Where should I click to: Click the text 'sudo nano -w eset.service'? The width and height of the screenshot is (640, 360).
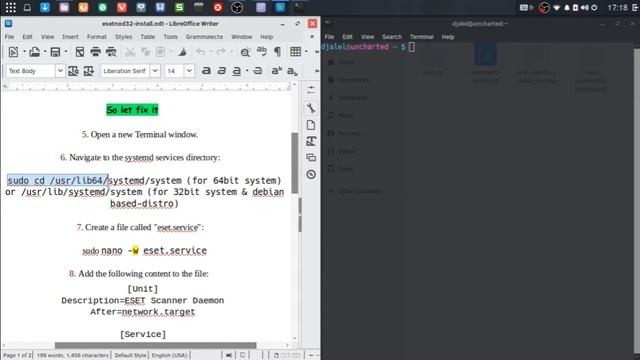tap(144, 250)
